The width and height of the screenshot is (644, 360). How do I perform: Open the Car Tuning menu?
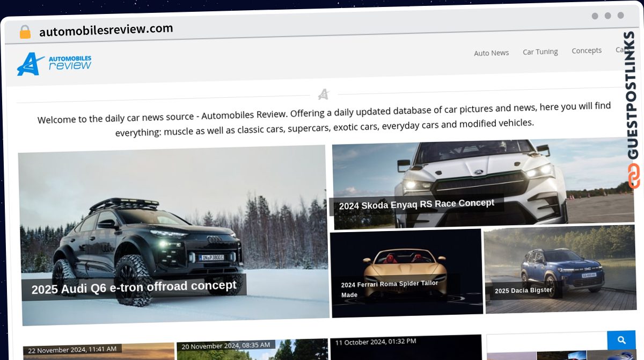click(540, 51)
